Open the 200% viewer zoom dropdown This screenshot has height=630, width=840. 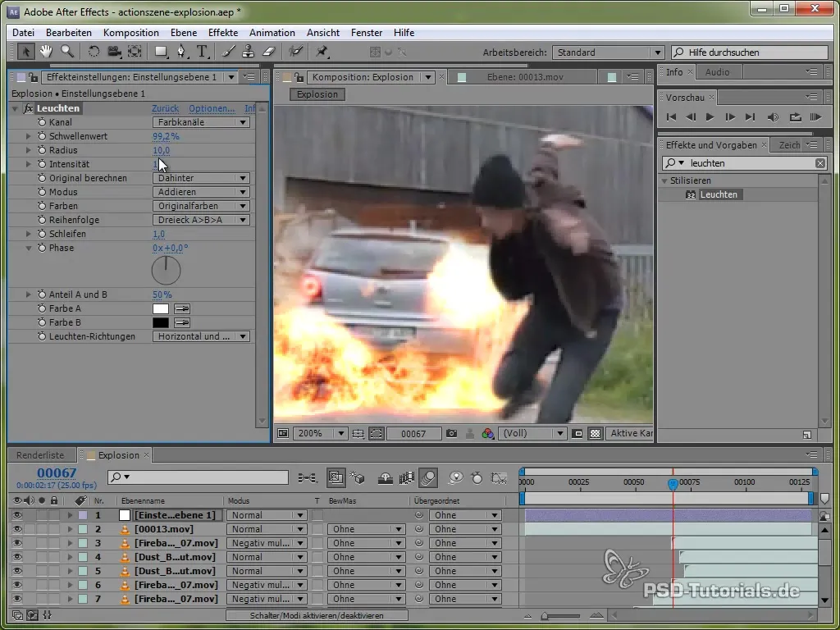coord(320,433)
